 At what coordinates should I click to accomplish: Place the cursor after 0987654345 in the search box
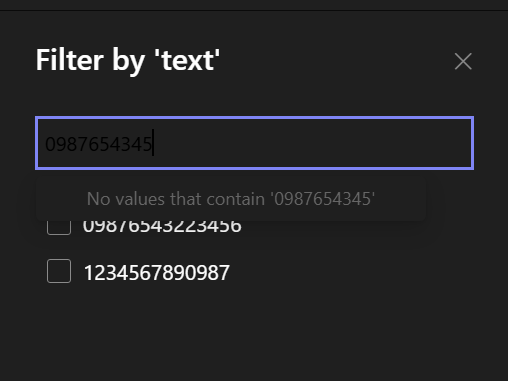[x=153, y=144]
